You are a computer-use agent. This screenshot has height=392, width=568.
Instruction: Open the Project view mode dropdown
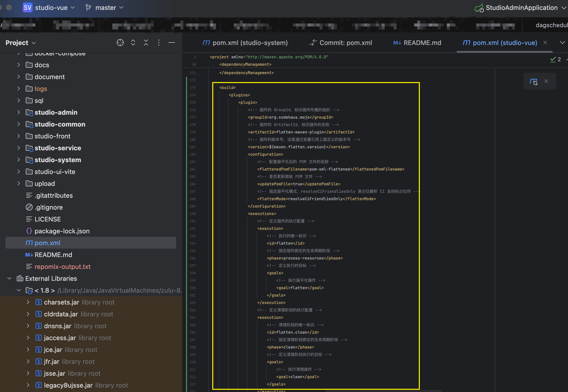click(21, 43)
